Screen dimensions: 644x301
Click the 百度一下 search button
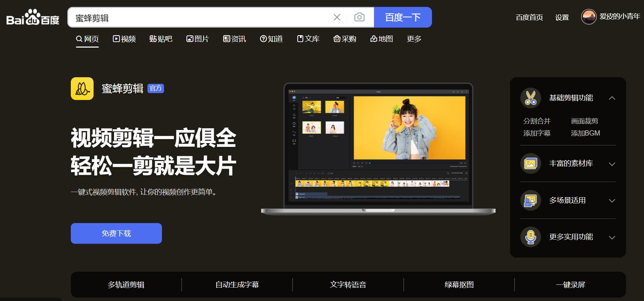pos(403,17)
